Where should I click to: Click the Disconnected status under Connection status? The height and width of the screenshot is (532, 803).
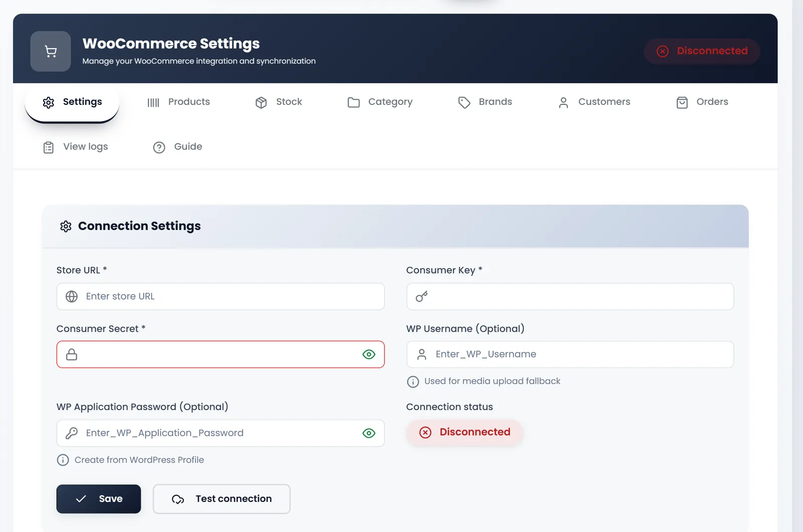(x=465, y=432)
